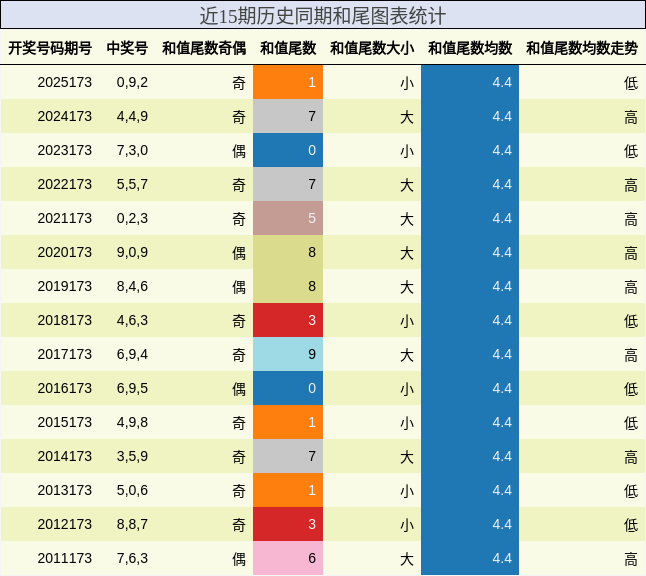Click blue tail cell 0 in row 2023173

(288, 150)
